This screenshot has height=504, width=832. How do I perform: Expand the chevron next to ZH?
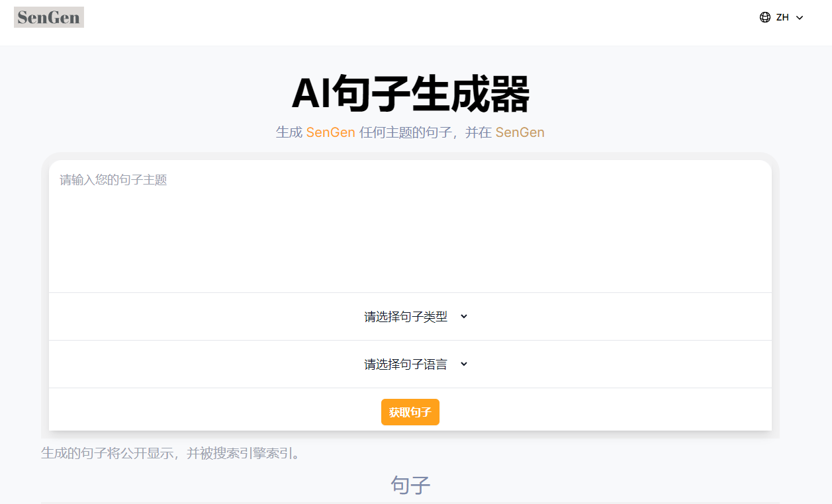click(800, 18)
